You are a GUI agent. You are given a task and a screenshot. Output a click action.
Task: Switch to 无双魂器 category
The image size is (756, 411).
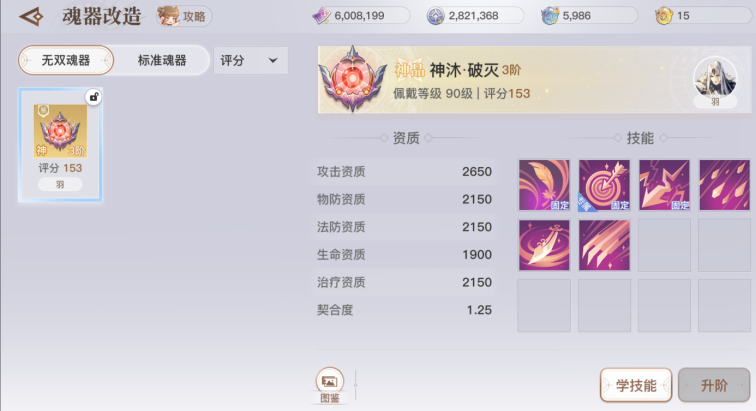pyautogui.click(x=66, y=60)
